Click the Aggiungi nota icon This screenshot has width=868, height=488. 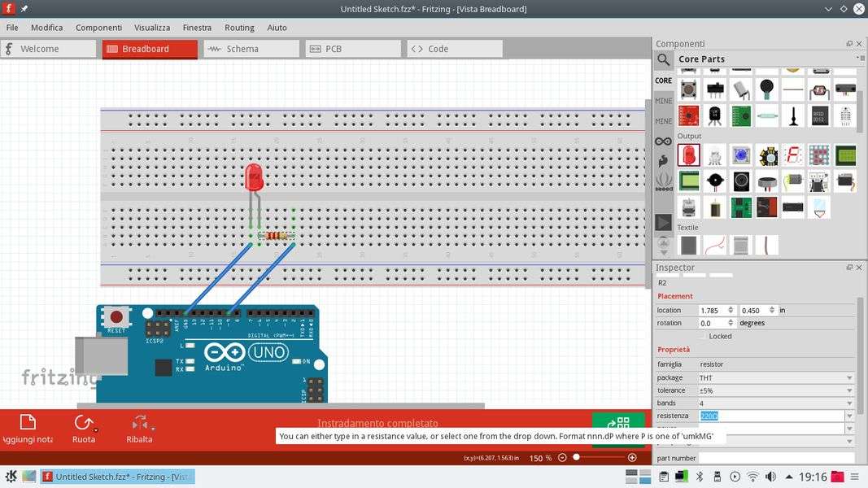point(28,422)
